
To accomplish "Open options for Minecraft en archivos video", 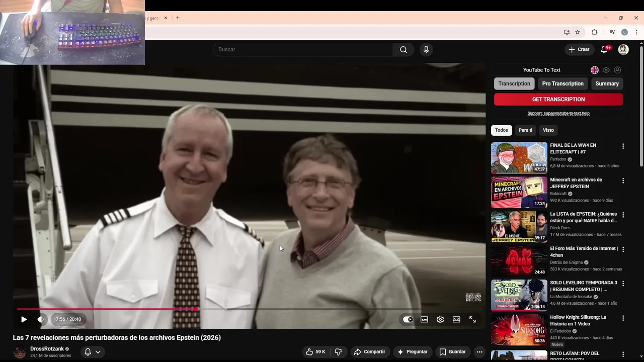I will [623, 180].
